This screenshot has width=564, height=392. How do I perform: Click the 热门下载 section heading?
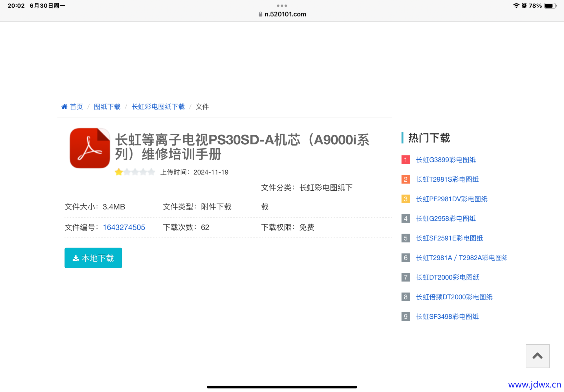point(429,138)
